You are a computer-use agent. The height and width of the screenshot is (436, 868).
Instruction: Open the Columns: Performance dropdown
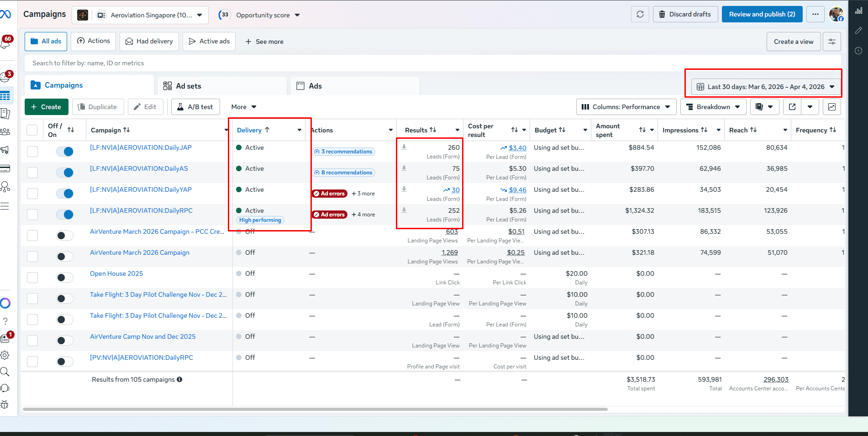tap(626, 107)
